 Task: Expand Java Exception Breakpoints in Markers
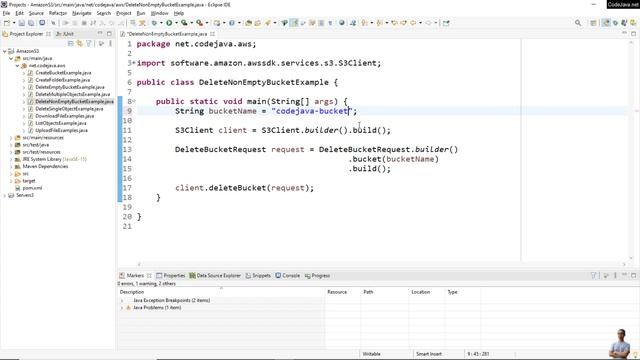tap(122, 300)
